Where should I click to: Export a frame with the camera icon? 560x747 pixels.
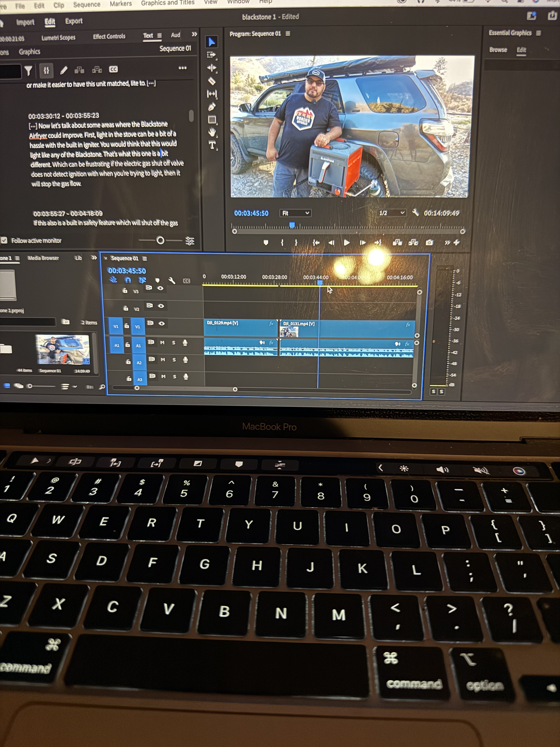click(x=429, y=243)
